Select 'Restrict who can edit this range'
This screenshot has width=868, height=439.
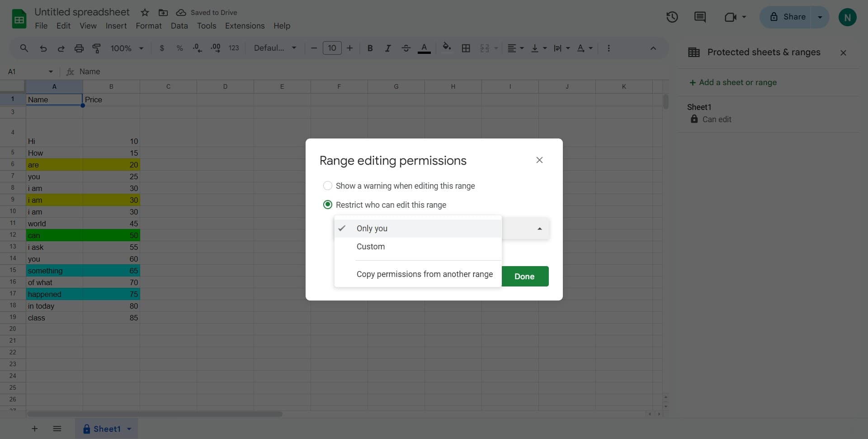tap(328, 205)
